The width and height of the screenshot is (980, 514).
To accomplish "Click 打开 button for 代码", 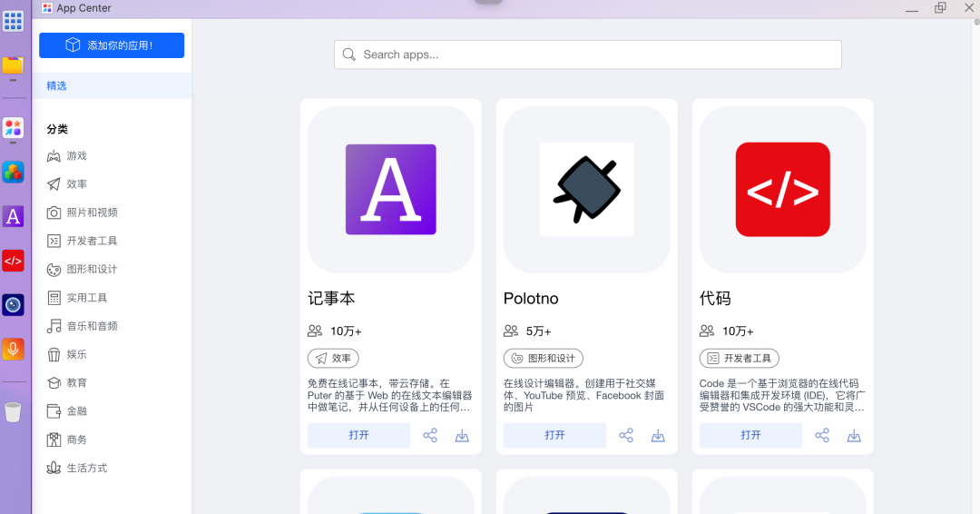I will (x=750, y=435).
